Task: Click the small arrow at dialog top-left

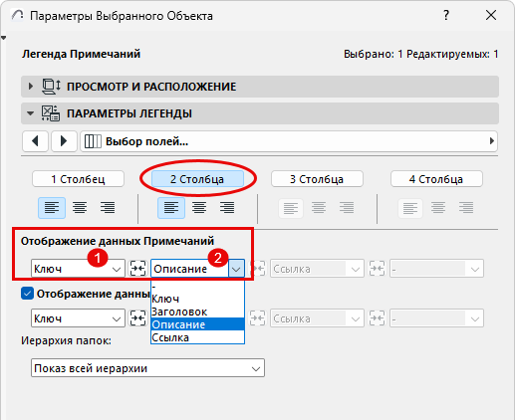Action: tap(3, 38)
